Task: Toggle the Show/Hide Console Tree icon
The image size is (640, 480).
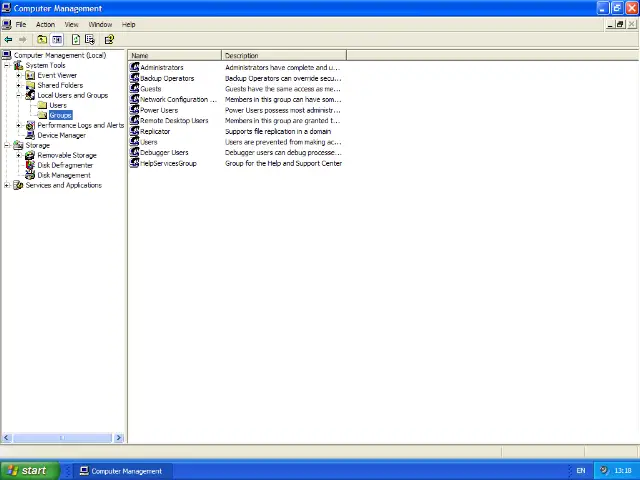Action: click(x=57, y=40)
